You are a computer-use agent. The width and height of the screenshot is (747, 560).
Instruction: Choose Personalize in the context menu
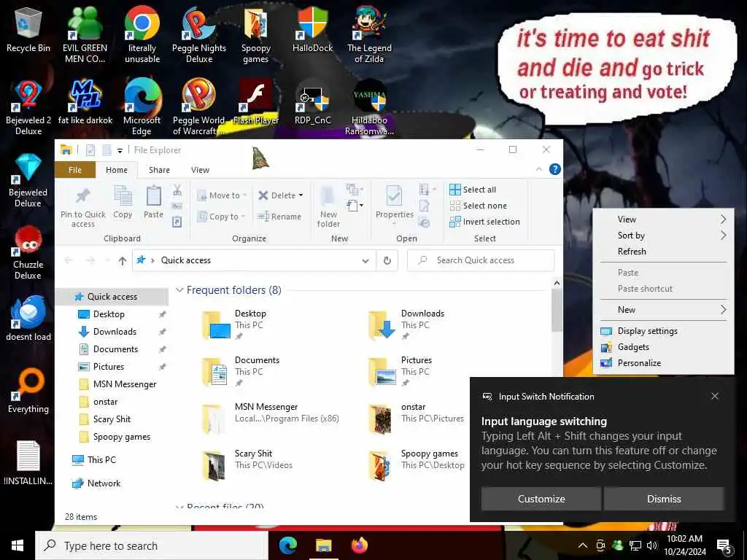pos(663,363)
